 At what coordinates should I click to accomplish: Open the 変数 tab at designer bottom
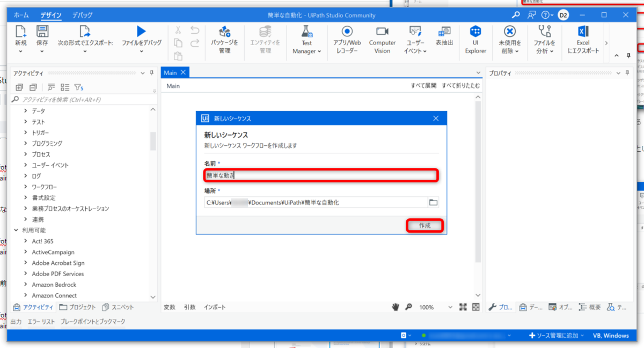(x=170, y=307)
